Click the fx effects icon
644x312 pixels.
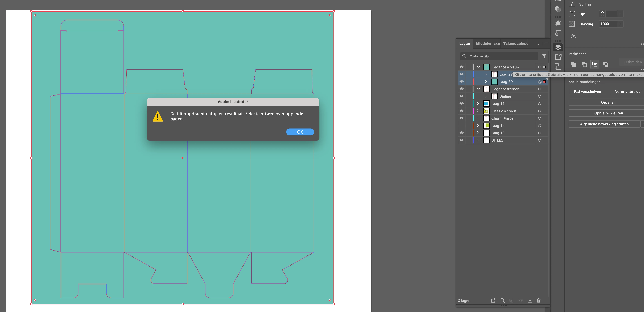[573, 36]
